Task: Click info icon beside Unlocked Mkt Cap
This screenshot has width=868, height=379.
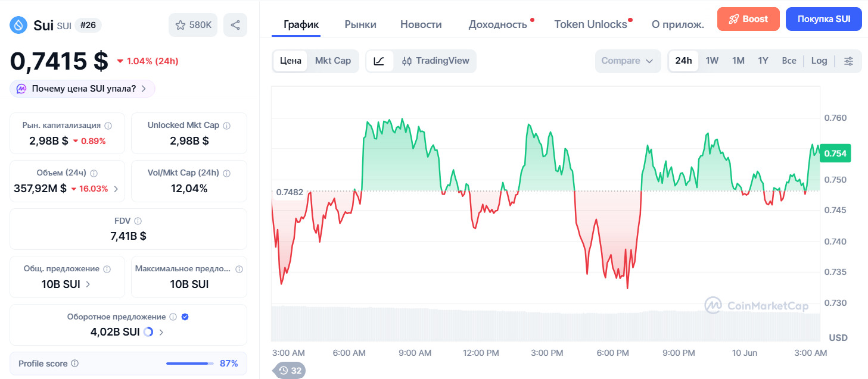Action: (x=226, y=126)
